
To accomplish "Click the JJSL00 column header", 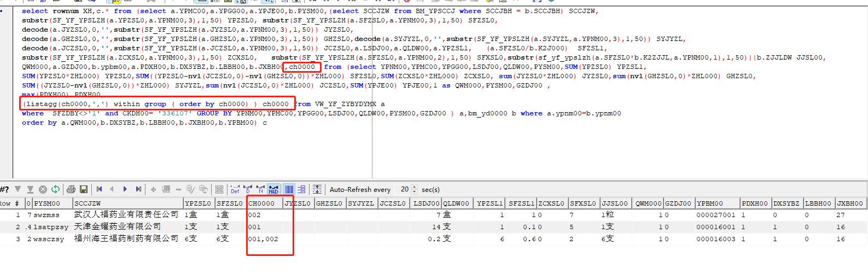I will [615, 203].
